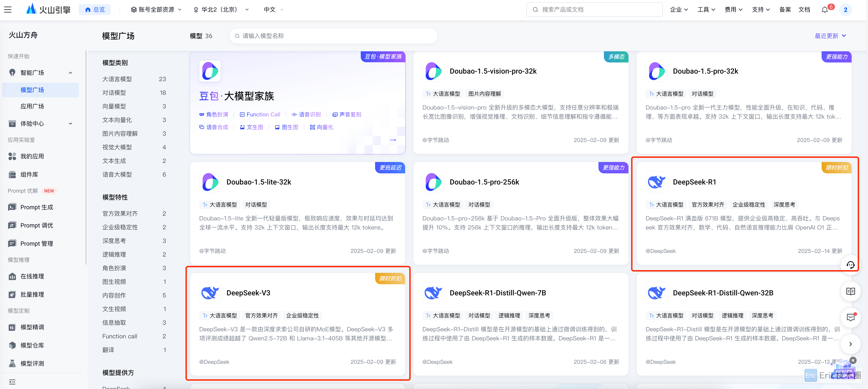Filter by 向量模型 category
Image resolution: width=868 pixels, height=389 pixels.
pyautogui.click(x=134, y=106)
